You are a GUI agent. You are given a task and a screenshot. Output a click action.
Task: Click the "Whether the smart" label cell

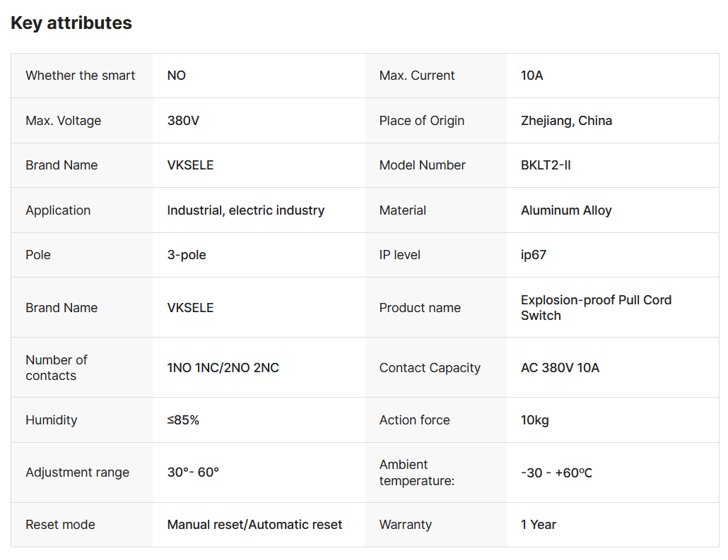[x=80, y=76]
